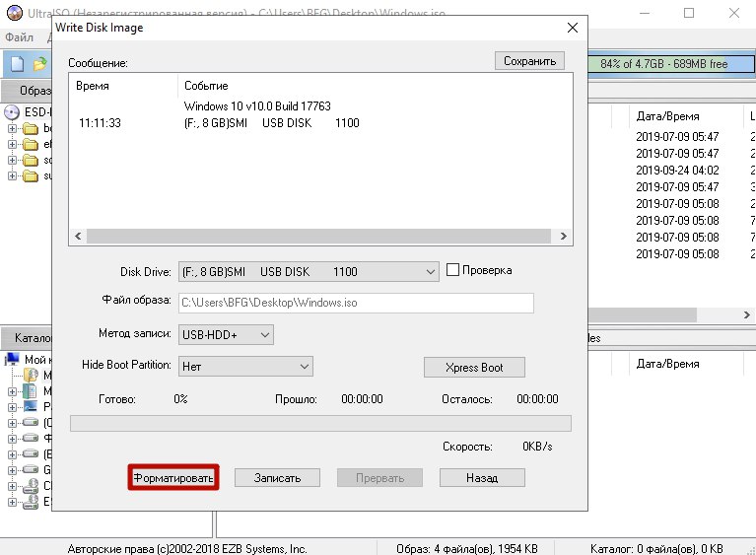Select the 'ef' folder icon in image tree
The width and height of the screenshot is (756, 555).
[x=31, y=144]
